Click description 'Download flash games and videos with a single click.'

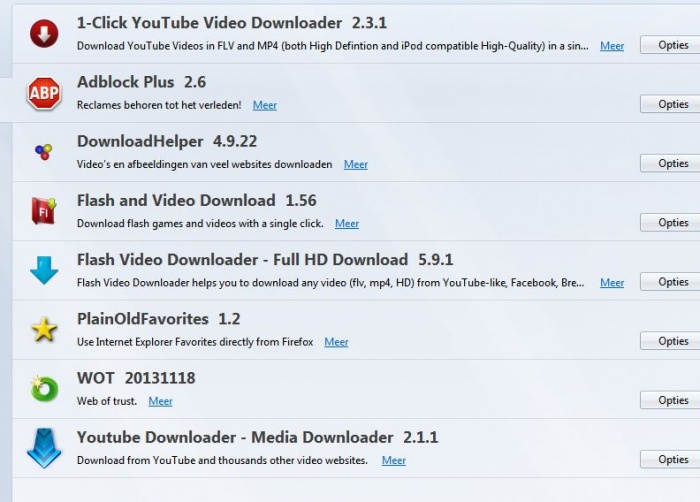[x=200, y=224]
